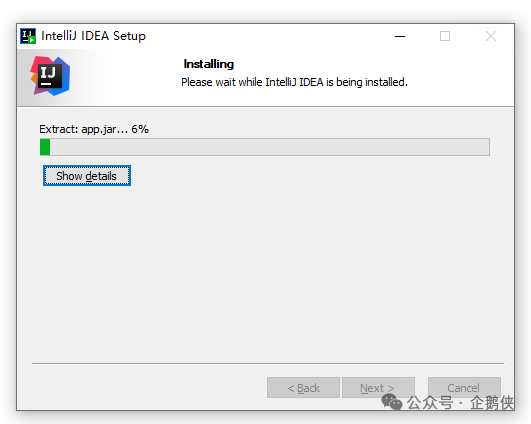Click the IntelliJ IDEA installer title bar icon
531x424 pixels.
[x=28, y=36]
